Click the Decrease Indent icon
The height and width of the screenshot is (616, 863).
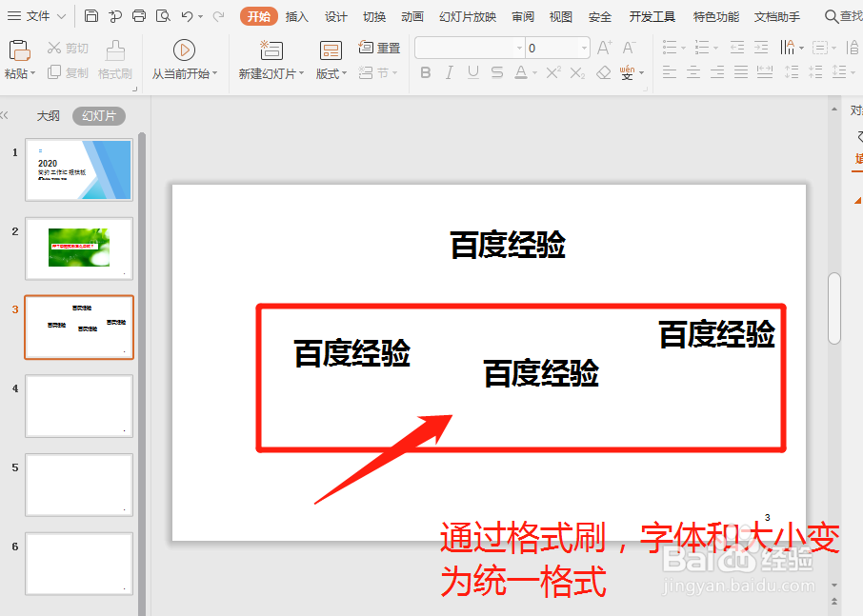[x=737, y=48]
